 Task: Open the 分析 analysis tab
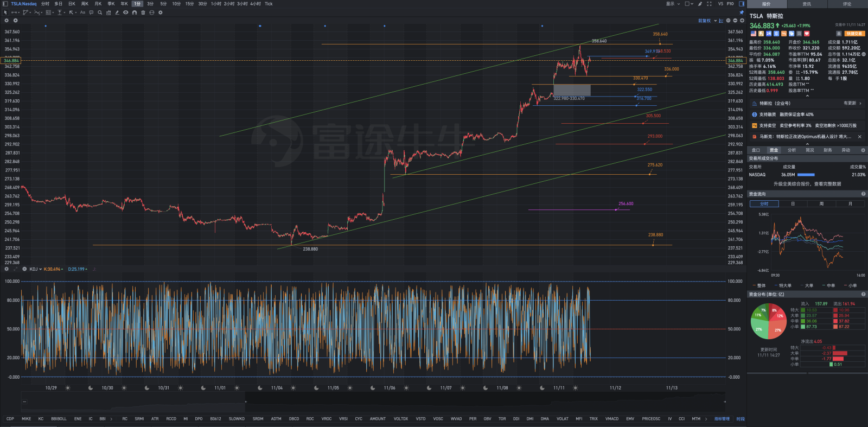click(792, 150)
